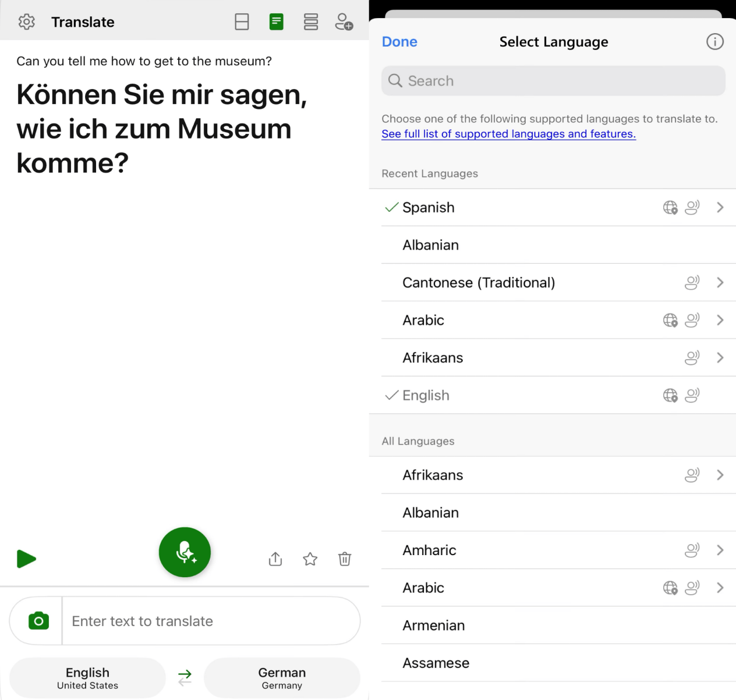Switch to split-screen view icon
This screenshot has height=700, width=736.
click(x=242, y=22)
